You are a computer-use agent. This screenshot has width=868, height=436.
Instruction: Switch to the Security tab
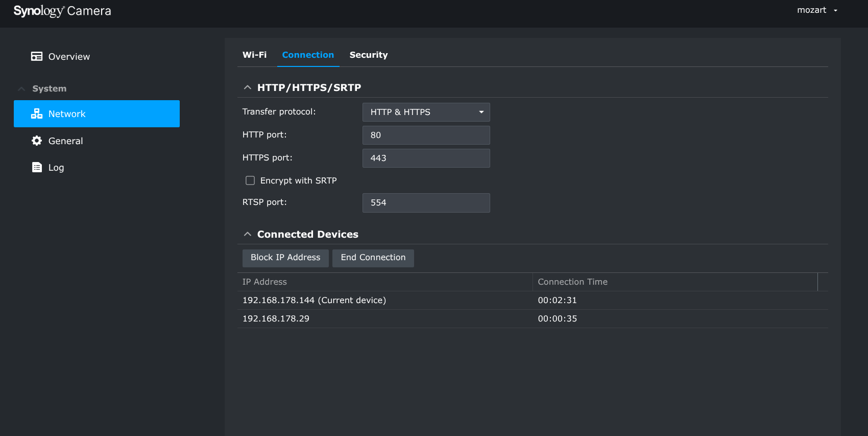[x=368, y=55]
